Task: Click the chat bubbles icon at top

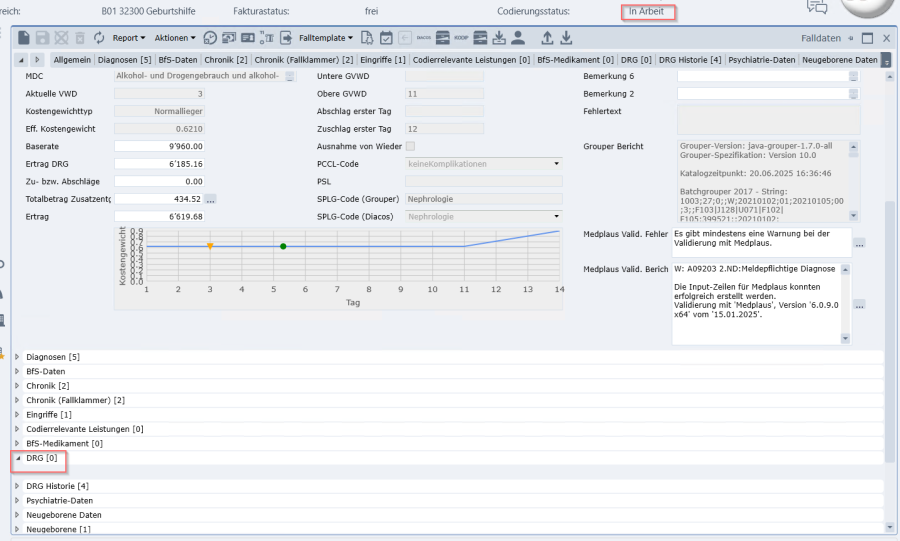Action: click(x=817, y=9)
